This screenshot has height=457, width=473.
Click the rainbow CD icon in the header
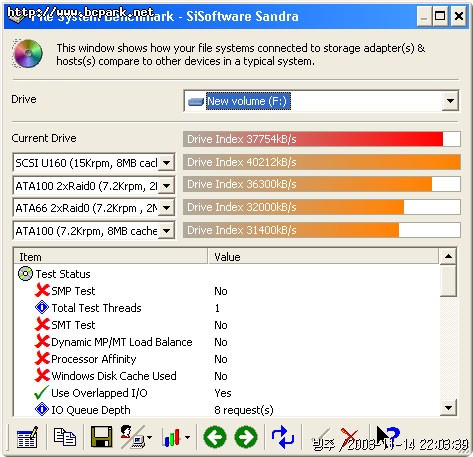coord(28,53)
